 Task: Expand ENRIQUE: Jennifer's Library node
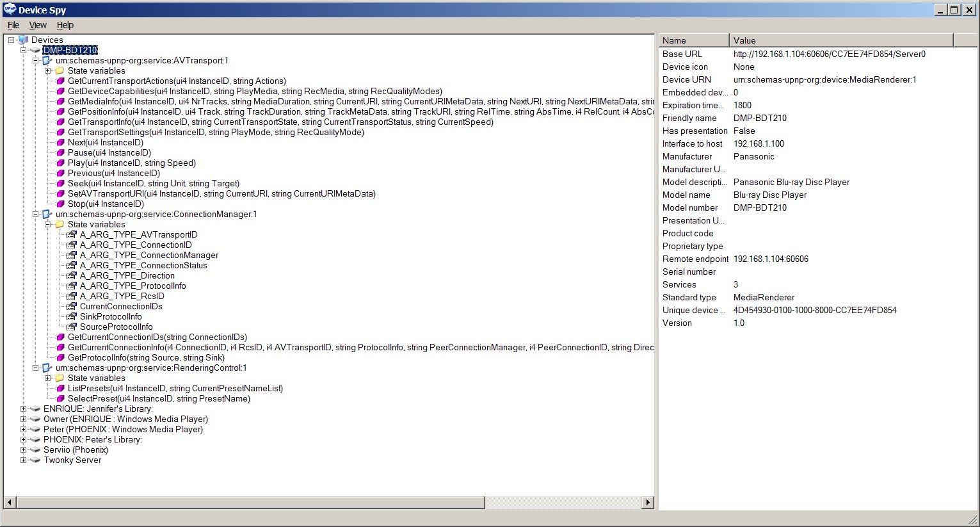point(24,409)
